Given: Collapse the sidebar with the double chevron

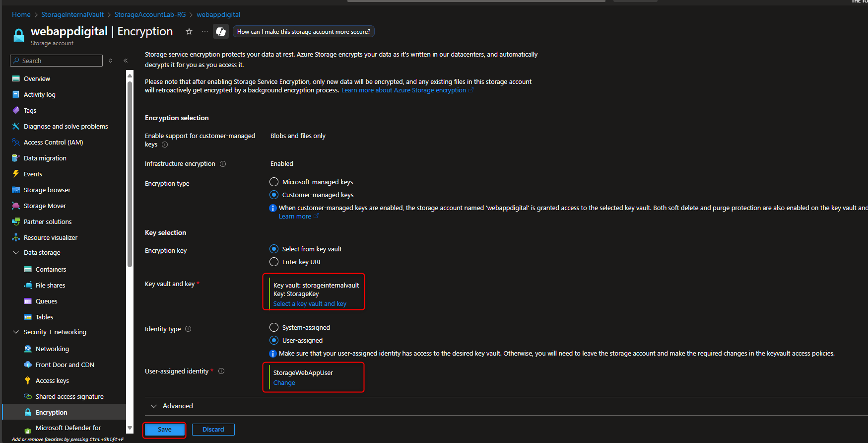Looking at the screenshot, I should coord(126,61).
